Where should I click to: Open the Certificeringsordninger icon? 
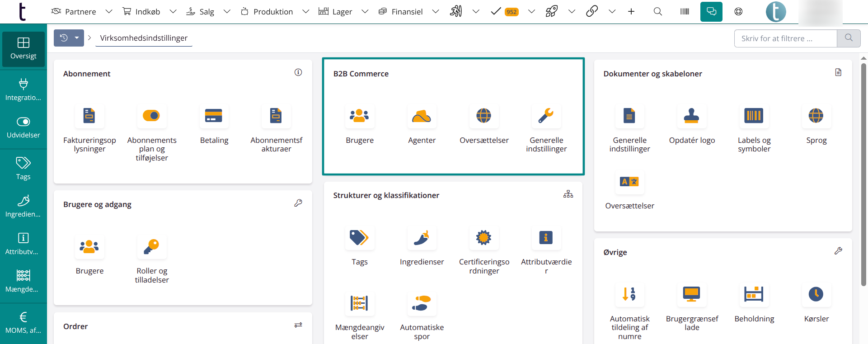[x=483, y=238]
